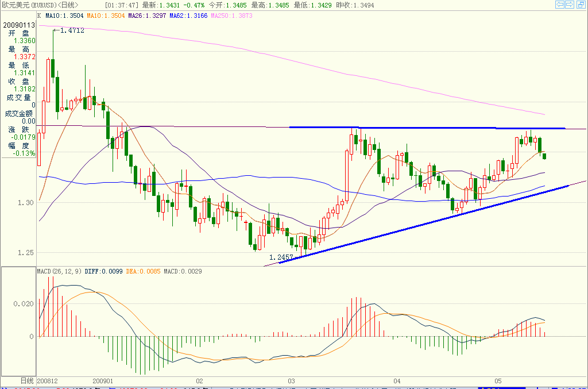Click the [01:37:47] time stamp

(x=122, y=5)
